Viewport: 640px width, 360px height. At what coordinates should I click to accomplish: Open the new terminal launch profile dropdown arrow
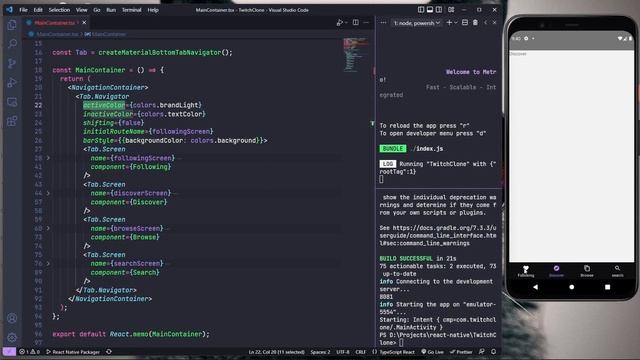pyautogui.click(x=456, y=22)
